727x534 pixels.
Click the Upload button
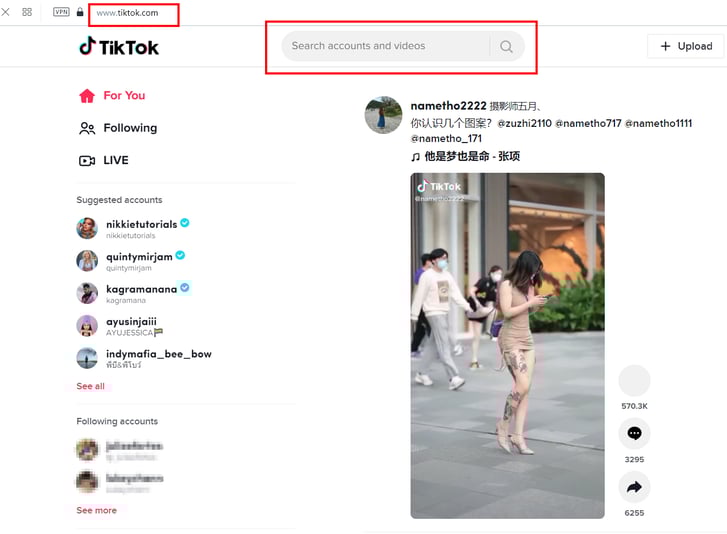point(686,46)
